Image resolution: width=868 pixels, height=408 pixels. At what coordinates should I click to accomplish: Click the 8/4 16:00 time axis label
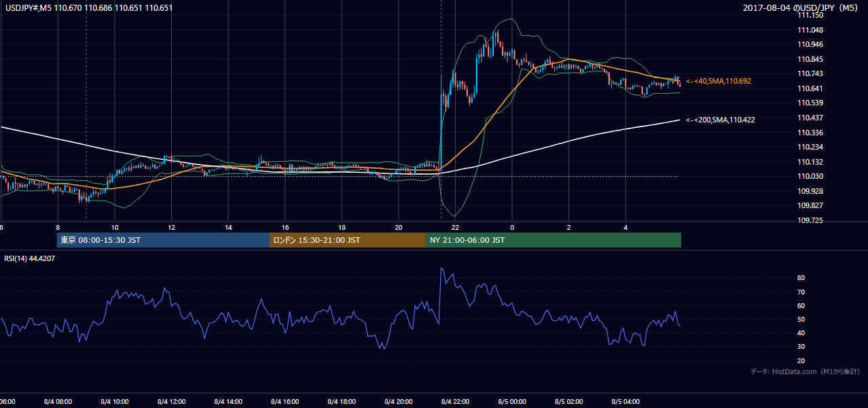tap(285, 401)
